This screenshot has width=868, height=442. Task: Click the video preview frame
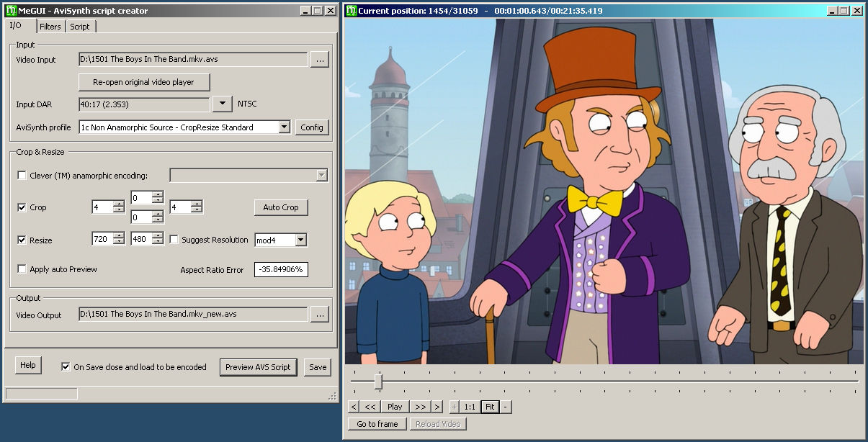604,191
